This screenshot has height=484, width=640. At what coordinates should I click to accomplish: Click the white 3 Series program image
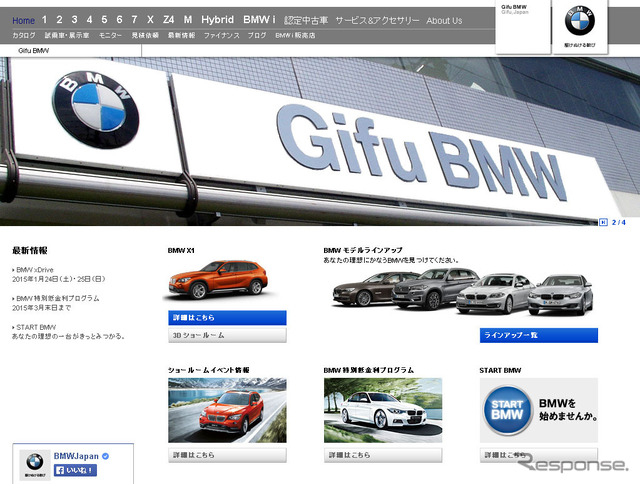(383, 410)
